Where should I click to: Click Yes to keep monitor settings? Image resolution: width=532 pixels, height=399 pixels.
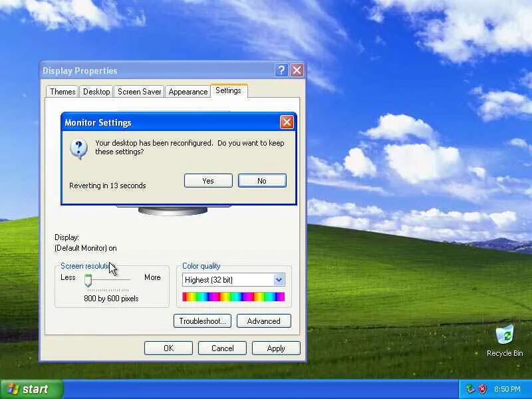(208, 181)
